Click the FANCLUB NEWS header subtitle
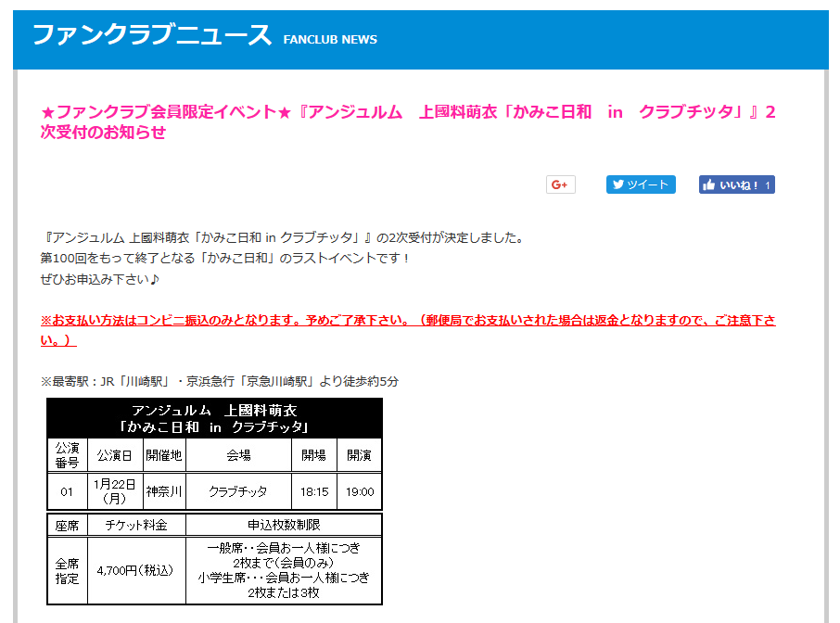The width and height of the screenshot is (840, 623). [330, 40]
